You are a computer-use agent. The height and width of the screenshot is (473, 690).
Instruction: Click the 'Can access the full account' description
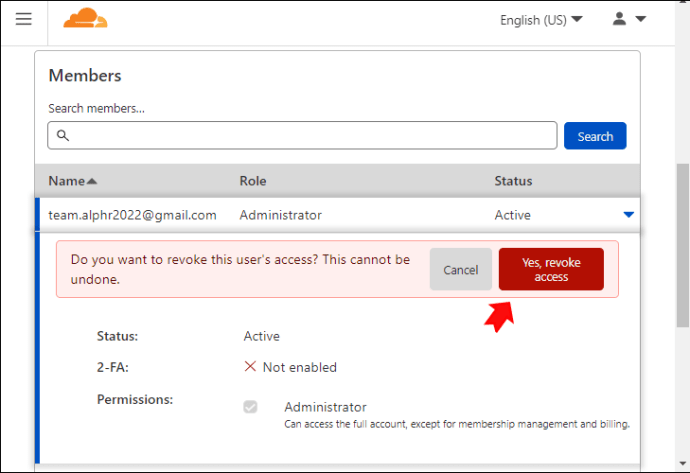click(x=457, y=424)
